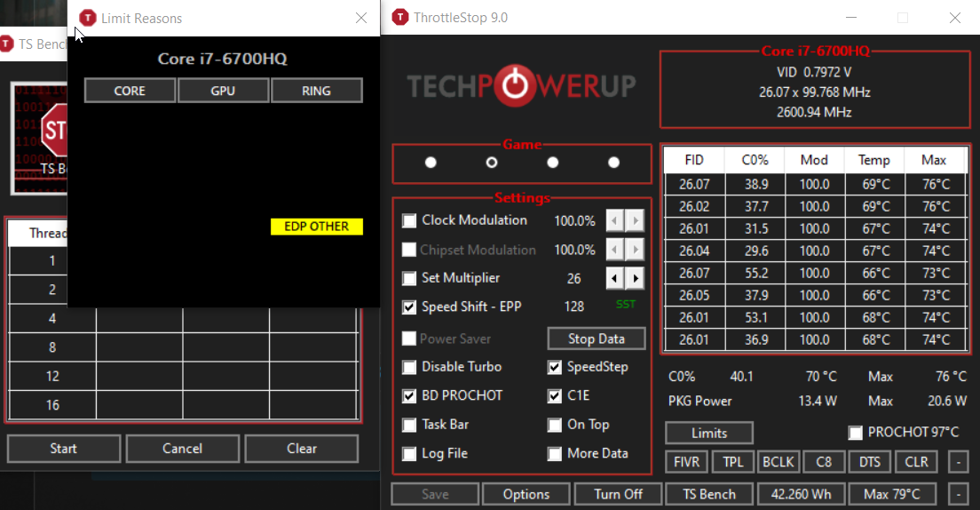Select the fourth profile radio button
The width and height of the screenshot is (980, 510).
pos(613,163)
